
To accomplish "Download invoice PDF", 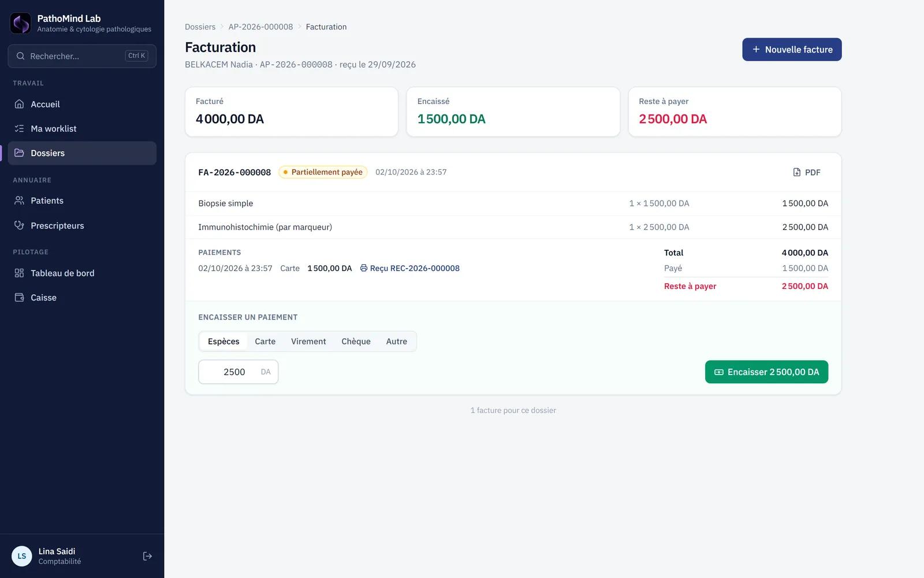I will (807, 172).
